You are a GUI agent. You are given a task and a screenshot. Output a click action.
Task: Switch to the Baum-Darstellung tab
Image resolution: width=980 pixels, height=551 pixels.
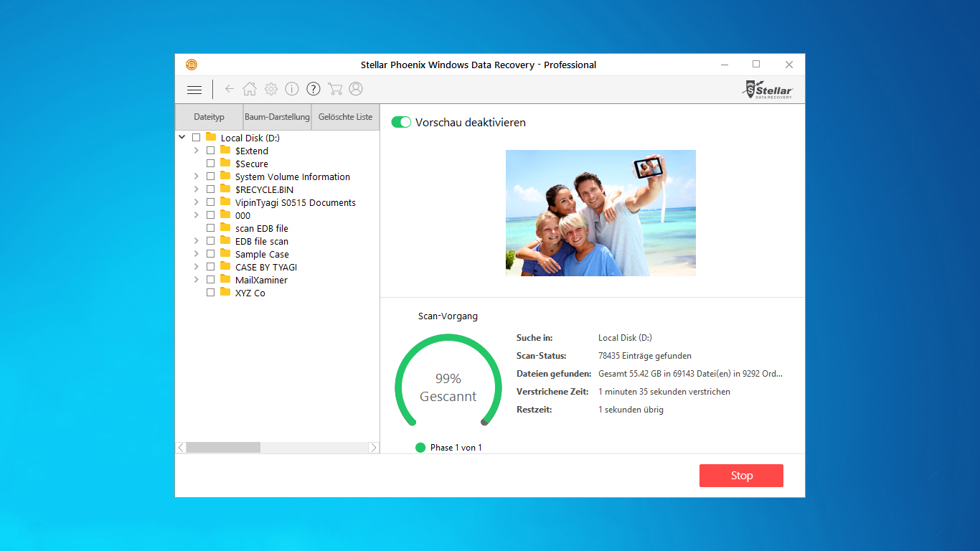tap(277, 117)
